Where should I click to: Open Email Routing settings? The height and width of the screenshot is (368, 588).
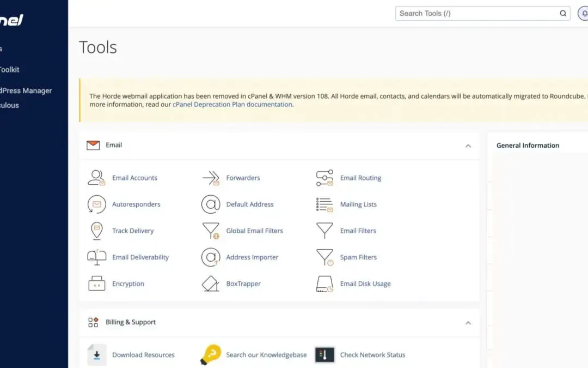tap(360, 178)
